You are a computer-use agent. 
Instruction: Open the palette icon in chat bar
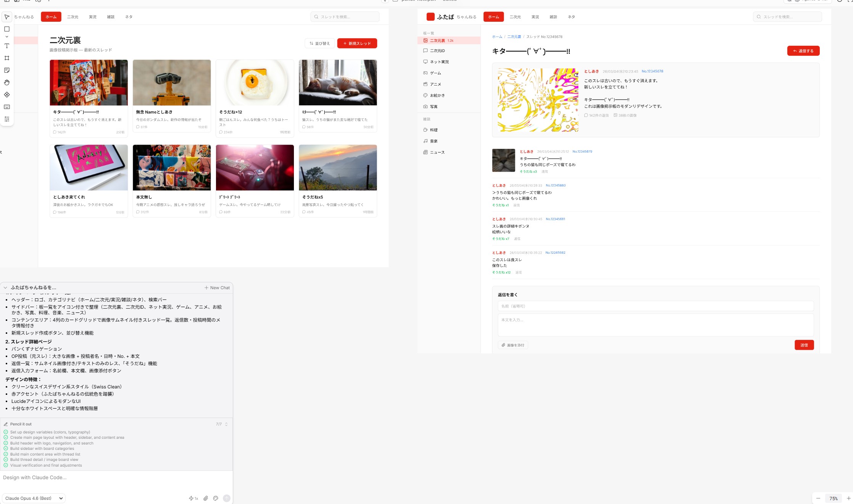pos(216,498)
